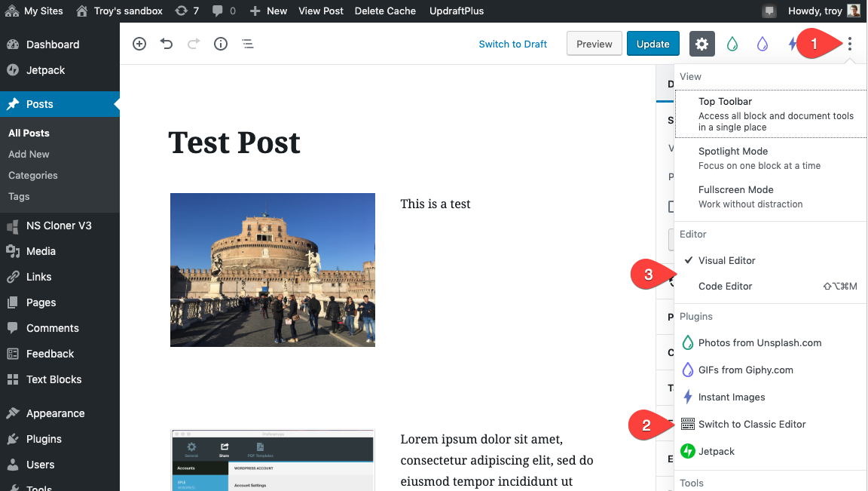Viewport: 868px width, 491px height.
Task: Toggle the settings gear sidebar
Action: click(x=701, y=44)
